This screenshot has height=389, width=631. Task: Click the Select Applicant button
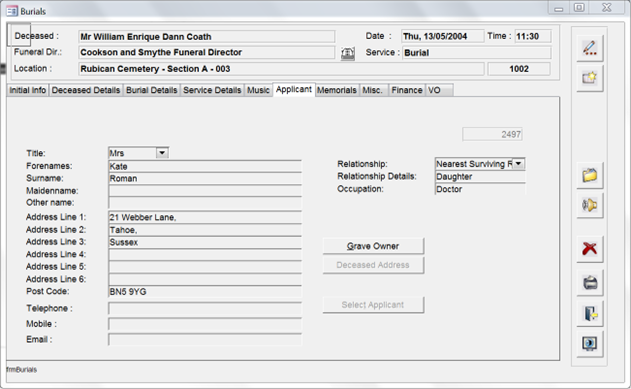point(373,305)
